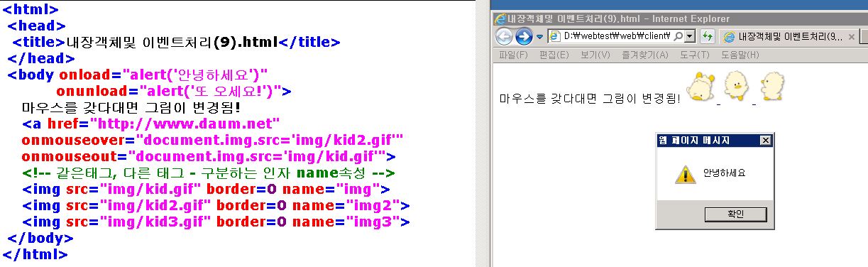868x267 pixels.
Task: Open the 파일(F) menu
Action: [x=513, y=55]
